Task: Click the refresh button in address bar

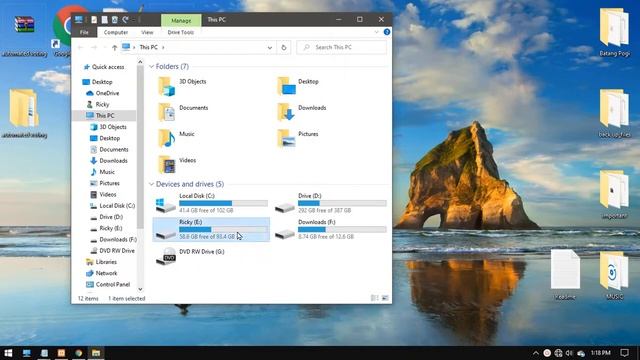Action: (x=284, y=47)
